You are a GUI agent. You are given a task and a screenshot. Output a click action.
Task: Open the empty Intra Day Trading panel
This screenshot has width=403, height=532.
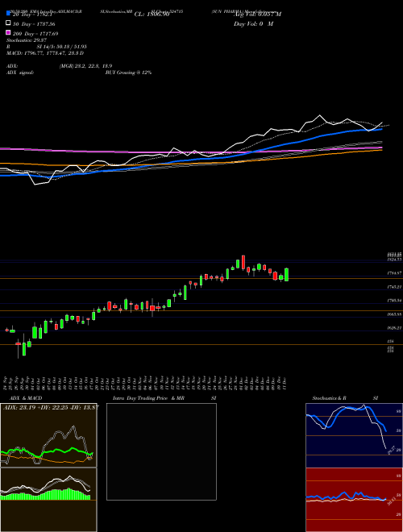[x=161, y=451]
